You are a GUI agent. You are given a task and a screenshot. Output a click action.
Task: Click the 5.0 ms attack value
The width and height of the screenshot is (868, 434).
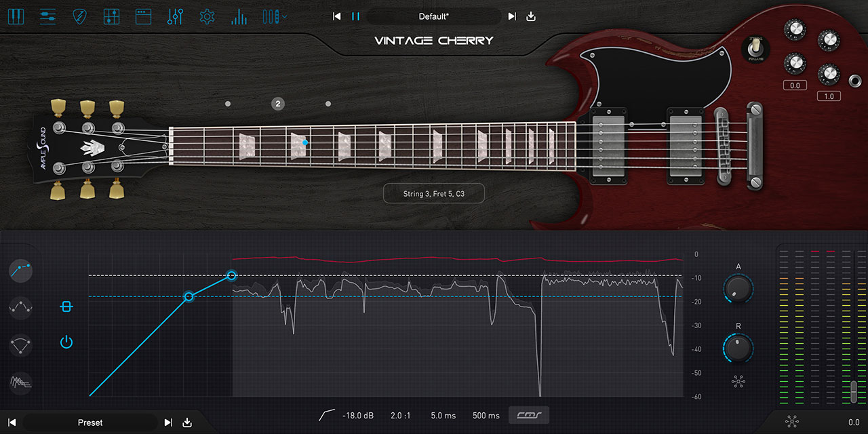443,416
